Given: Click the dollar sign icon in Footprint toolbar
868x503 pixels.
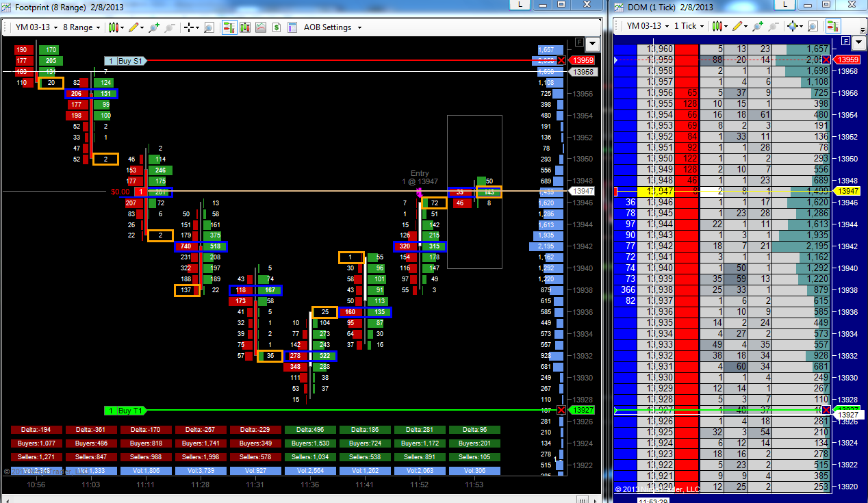Looking at the screenshot, I should pyautogui.click(x=277, y=27).
